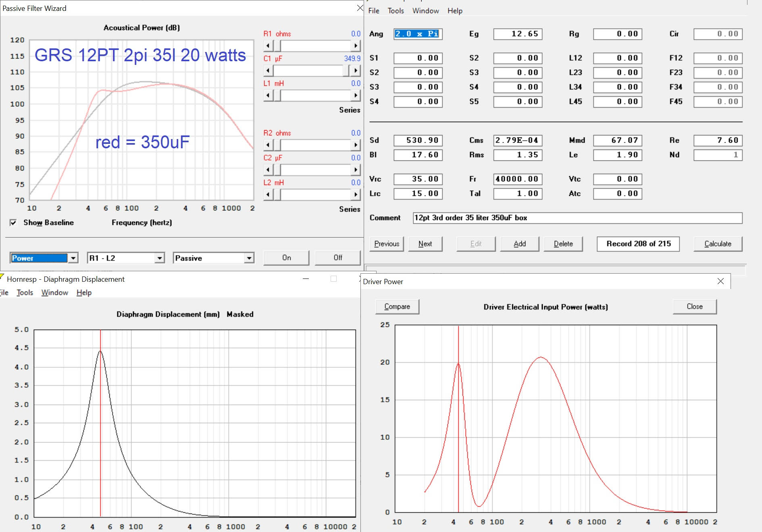Image resolution: width=762 pixels, height=532 pixels.
Task: Click the L2 mH slider right arrow
Action: pos(356,195)
